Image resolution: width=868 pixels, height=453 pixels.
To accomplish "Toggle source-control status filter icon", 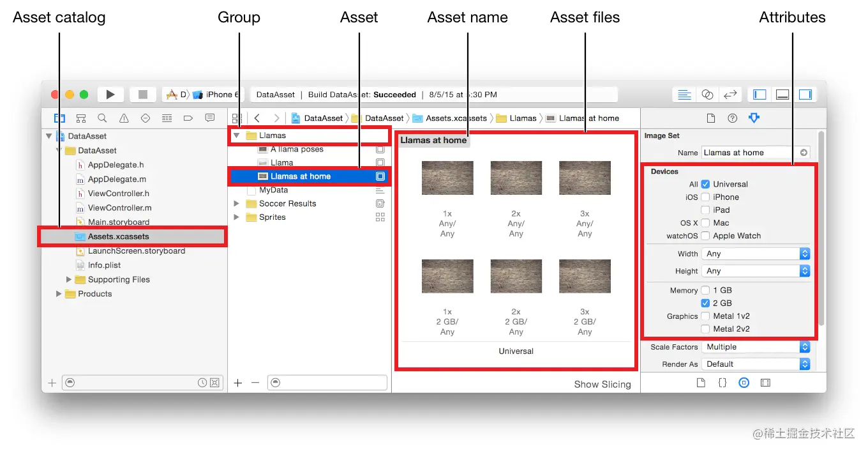I will 214,383.
